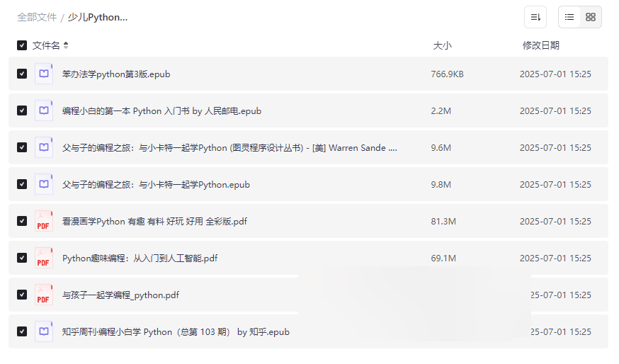Deselect 知乎周刊 epub file checkbox
Screen dimensions: 619x364
coord(22,331)
